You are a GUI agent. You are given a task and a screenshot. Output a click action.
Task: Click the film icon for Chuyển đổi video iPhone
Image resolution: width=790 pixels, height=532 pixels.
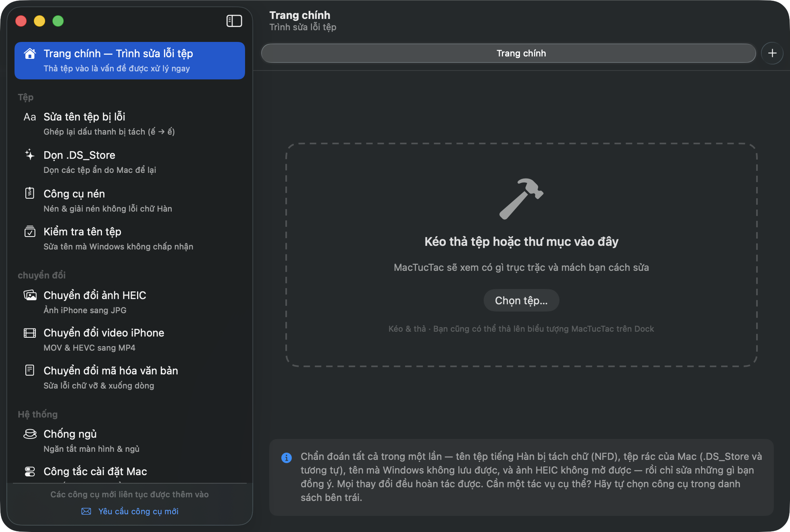[30, 333]
